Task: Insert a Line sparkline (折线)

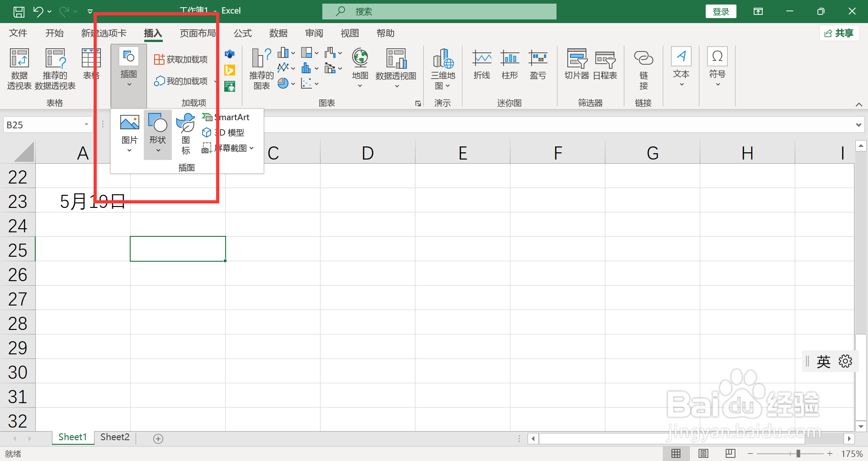Action: (x=482, y=64)
